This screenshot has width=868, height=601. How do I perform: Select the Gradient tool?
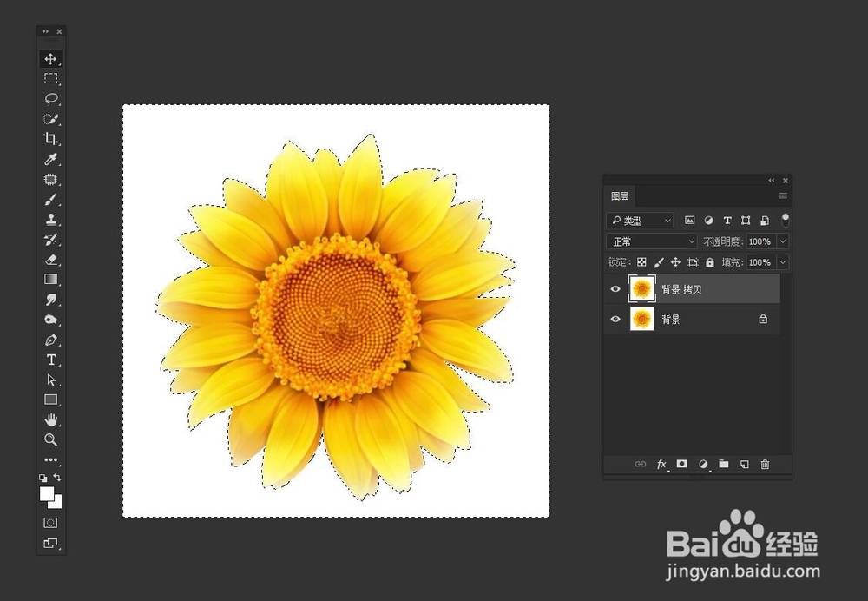[x=50, y=279]
